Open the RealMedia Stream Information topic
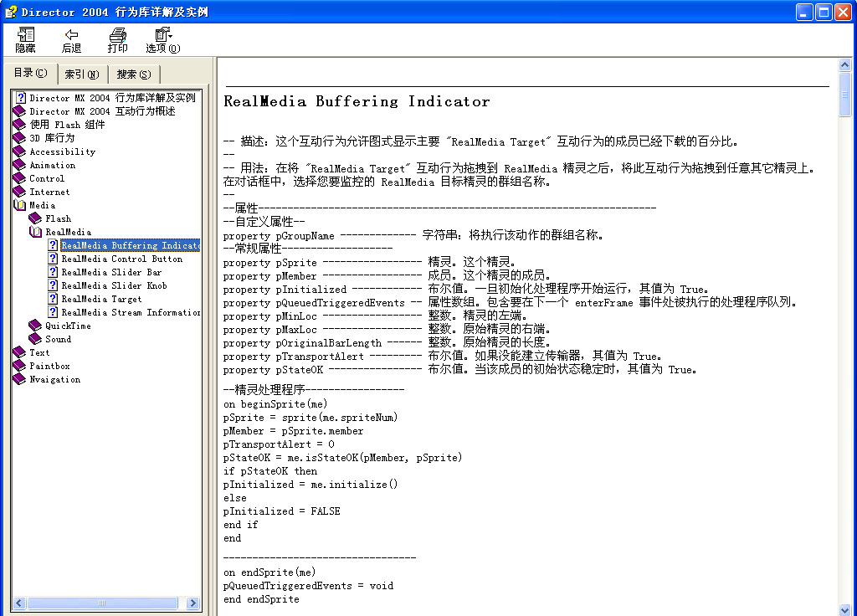This screenshot has width=857, height=616. (131, 312)
